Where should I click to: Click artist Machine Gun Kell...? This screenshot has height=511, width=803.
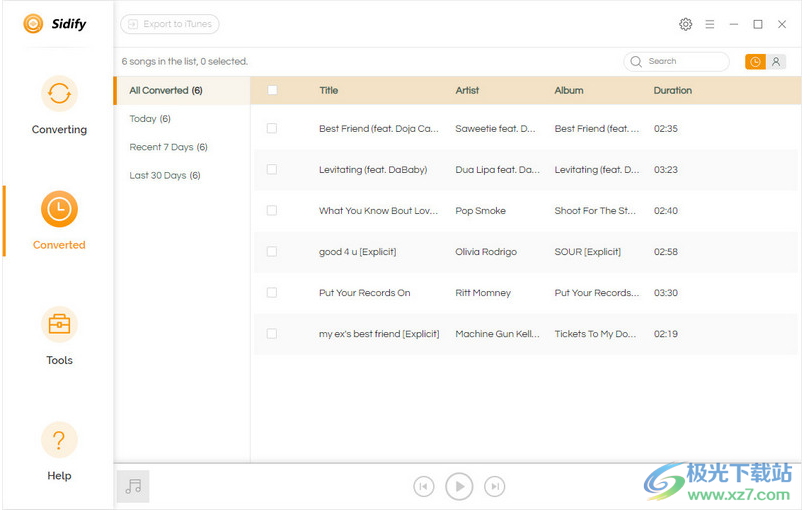pyautogui.click(x=497, y=334)
